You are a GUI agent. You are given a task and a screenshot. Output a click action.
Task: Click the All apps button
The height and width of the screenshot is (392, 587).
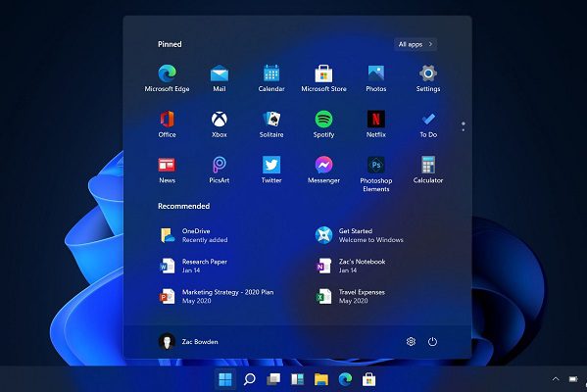point(416,44)
